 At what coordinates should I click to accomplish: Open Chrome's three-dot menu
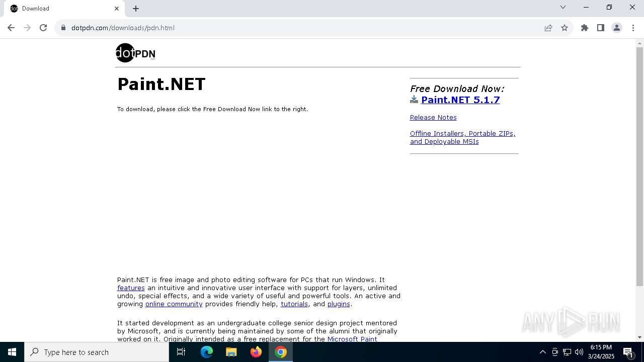coord(633,28)
